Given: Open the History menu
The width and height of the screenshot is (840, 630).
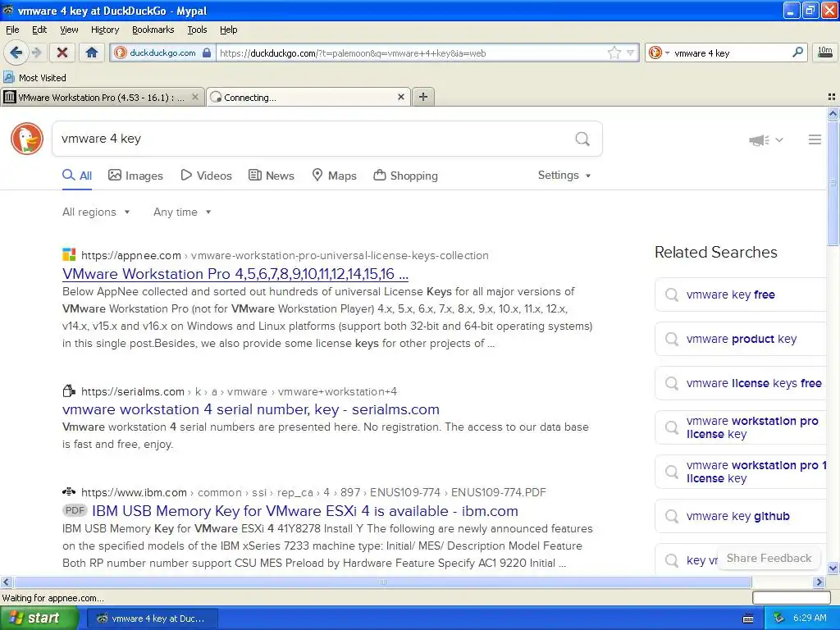Looking at the screenshot, I should click(x=104, y=30).
